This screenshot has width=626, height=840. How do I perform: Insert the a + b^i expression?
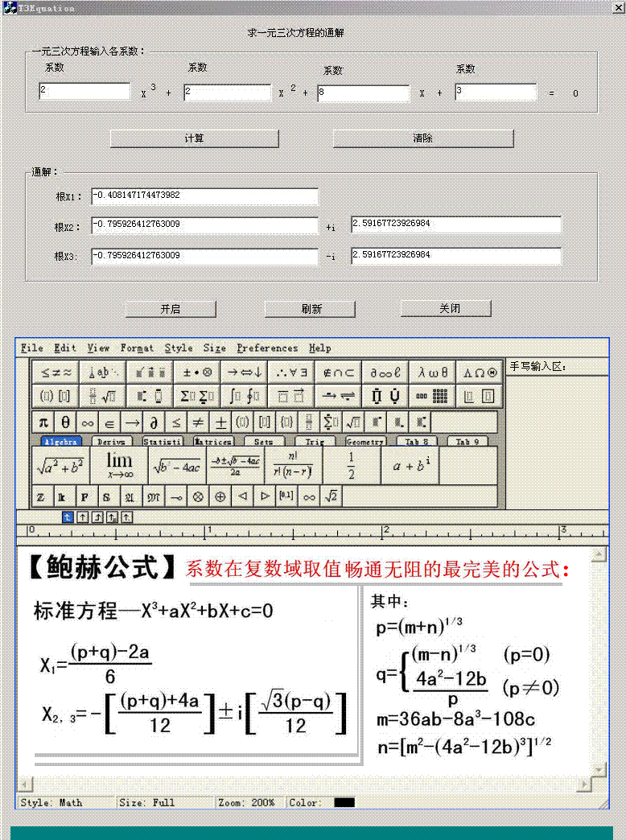point(410,466)
